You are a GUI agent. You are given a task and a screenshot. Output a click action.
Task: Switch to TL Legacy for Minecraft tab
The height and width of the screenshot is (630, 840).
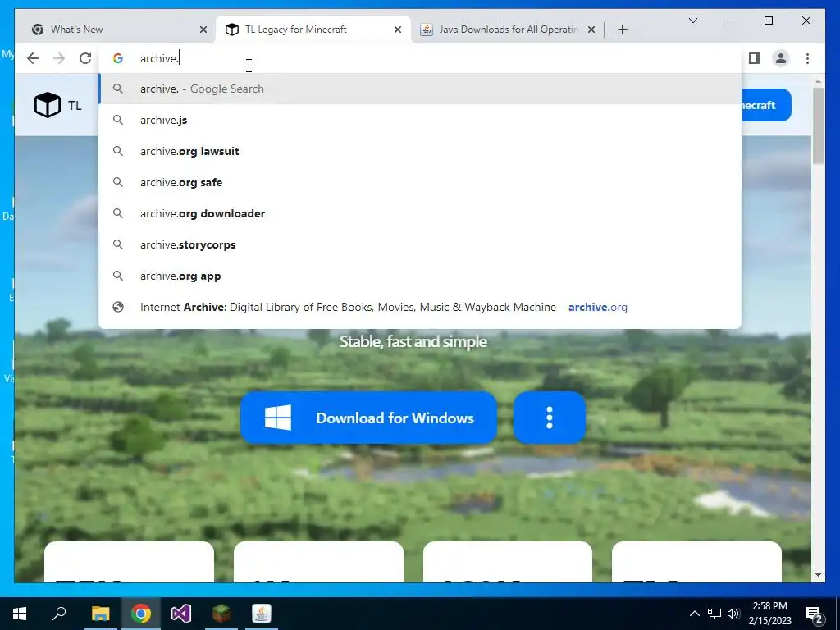[x=313, y=30]
